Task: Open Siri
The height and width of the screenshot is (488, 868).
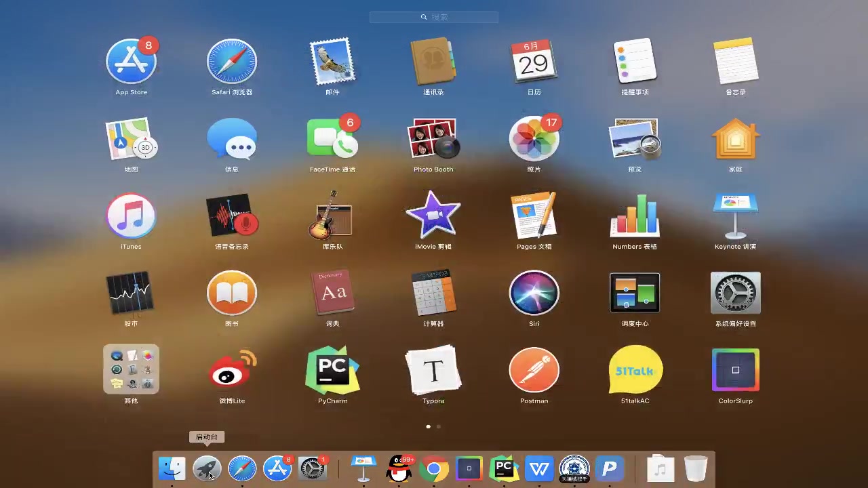Action: [534, 293]
